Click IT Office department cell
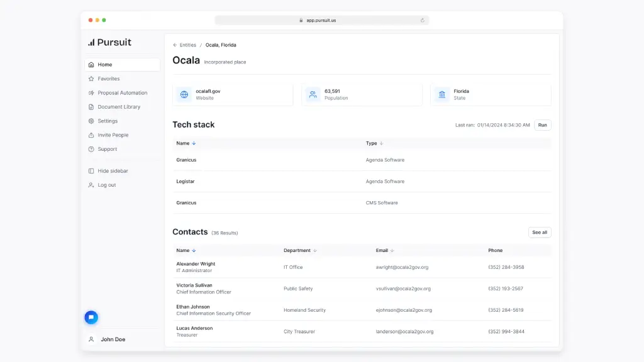The image size is (644, 362). tap(293, 267)
